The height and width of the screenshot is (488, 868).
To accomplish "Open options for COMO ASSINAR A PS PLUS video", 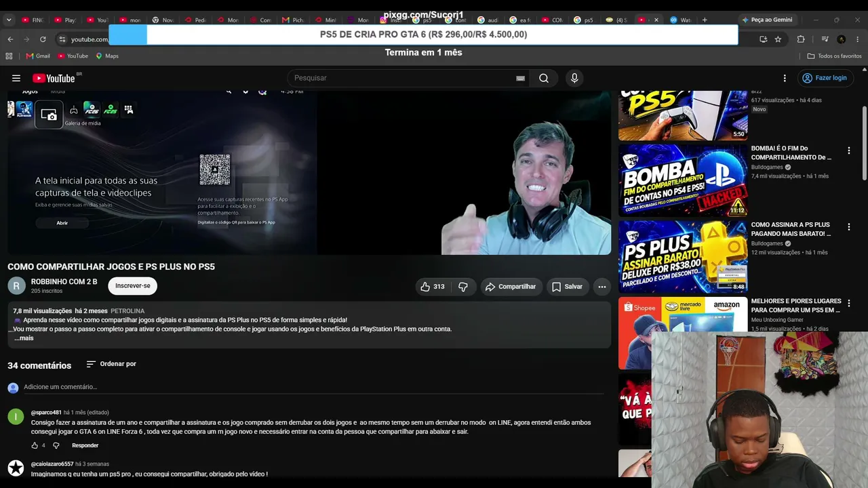I will (848, 227).
